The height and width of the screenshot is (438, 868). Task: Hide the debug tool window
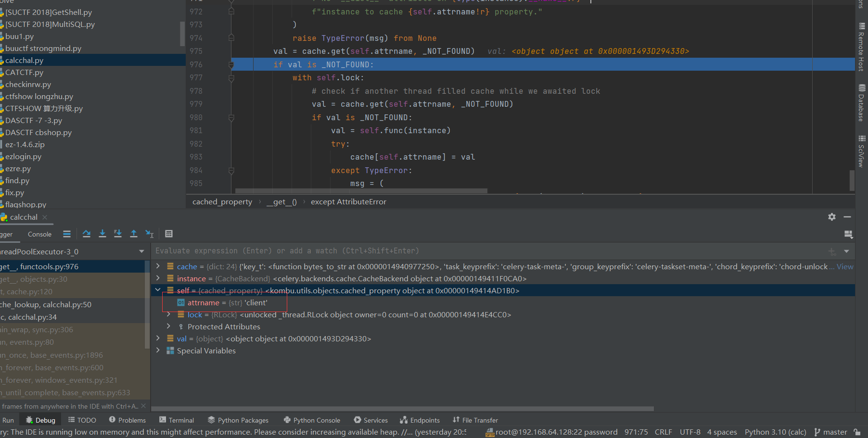(x=847, y=217)
